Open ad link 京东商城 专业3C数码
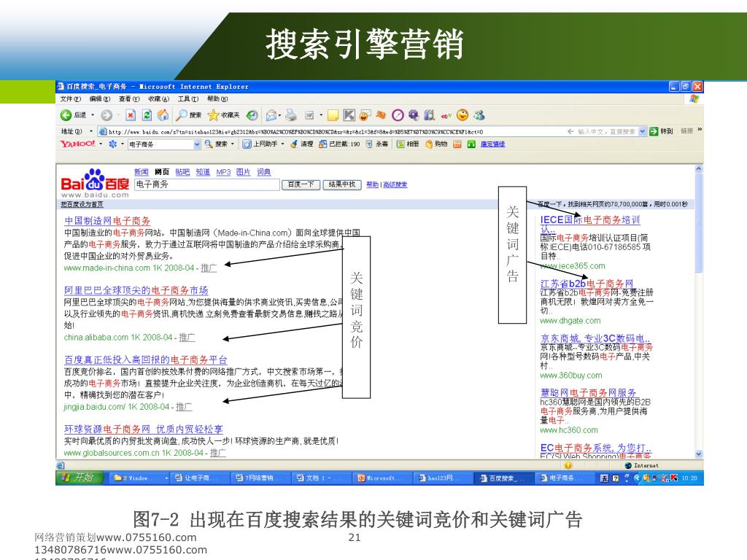Screen dimensions: 747x560 click(595, 338)
